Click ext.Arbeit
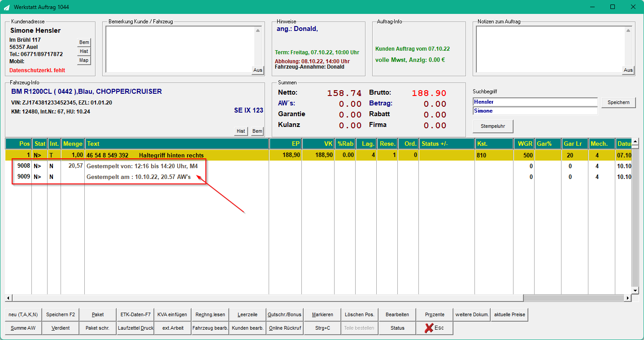 [173, 328]
